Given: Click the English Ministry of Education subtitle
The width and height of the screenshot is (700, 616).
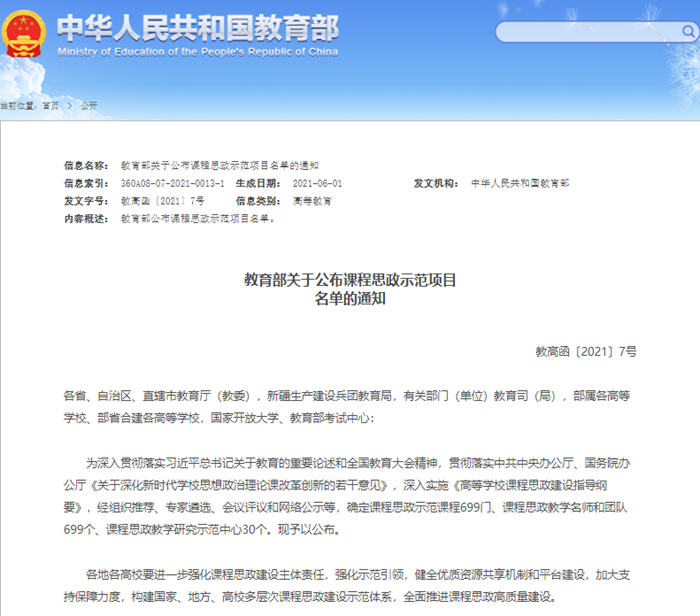Looking at the screenshot, I should [x=197, y=50].
